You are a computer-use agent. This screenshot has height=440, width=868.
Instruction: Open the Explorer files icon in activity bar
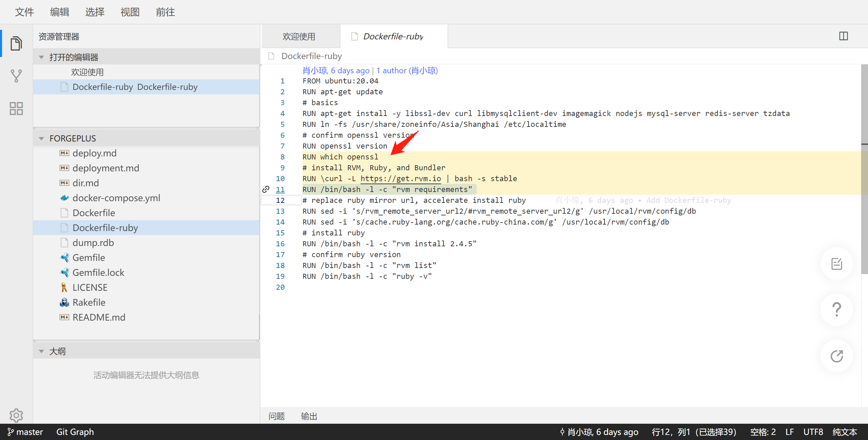(x=16, y=43)
